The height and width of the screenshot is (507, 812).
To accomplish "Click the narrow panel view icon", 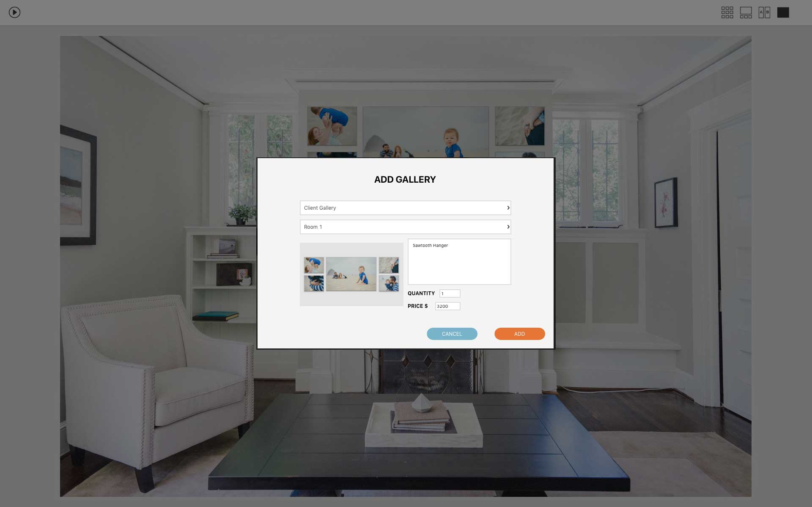I will (764, 12).
